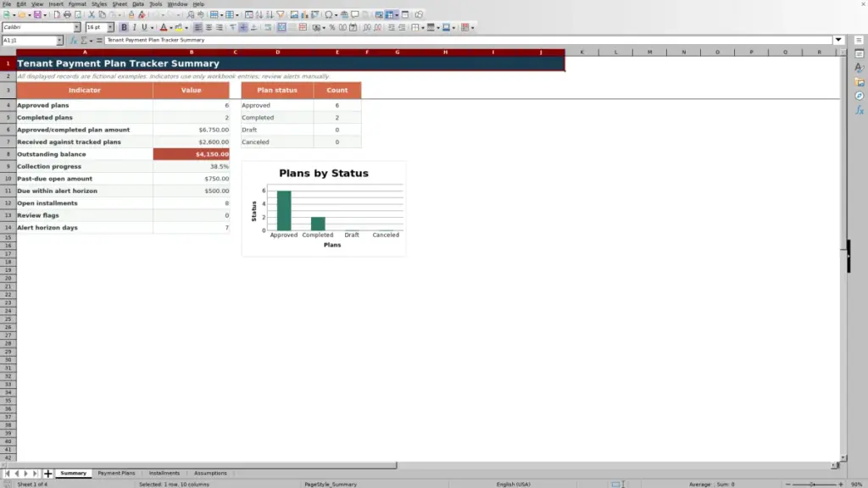The width and height of the screenshot is (868, 488).
Task: Open the Function Wizard fx icon
Action: pyautogui.click(x=74, y=40)
